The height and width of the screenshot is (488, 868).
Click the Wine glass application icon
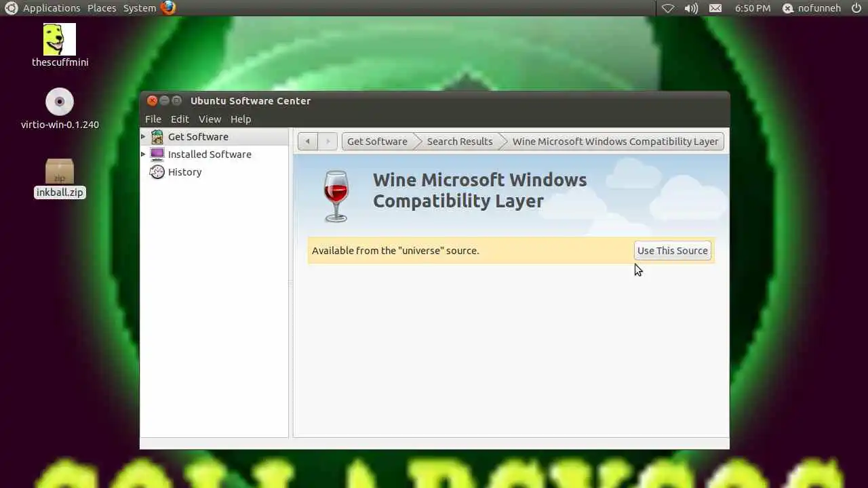(x=336, y=197)
